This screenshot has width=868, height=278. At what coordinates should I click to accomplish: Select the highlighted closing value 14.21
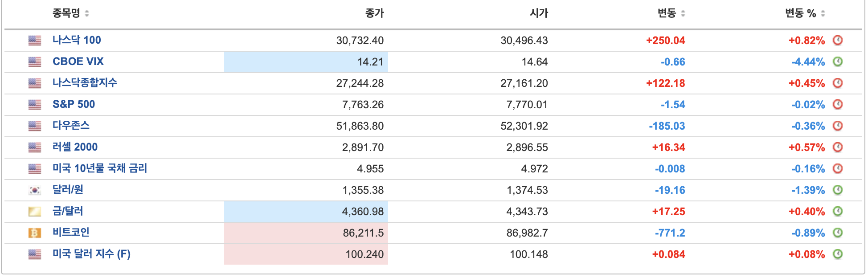point(370,62)
